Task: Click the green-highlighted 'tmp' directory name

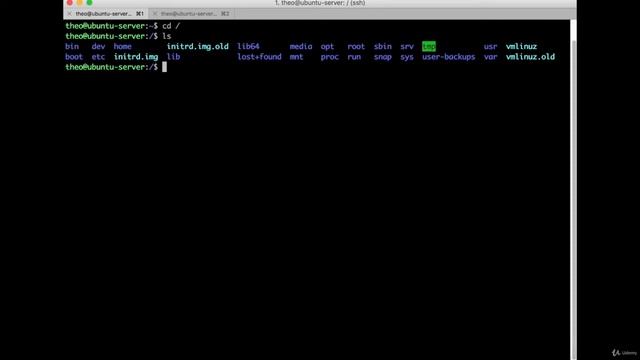Action: (x=429, y=47)
